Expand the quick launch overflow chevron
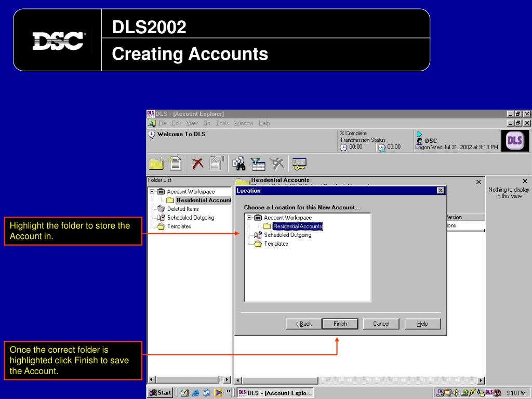Screen dimensions: 532x399 (229, 391)
